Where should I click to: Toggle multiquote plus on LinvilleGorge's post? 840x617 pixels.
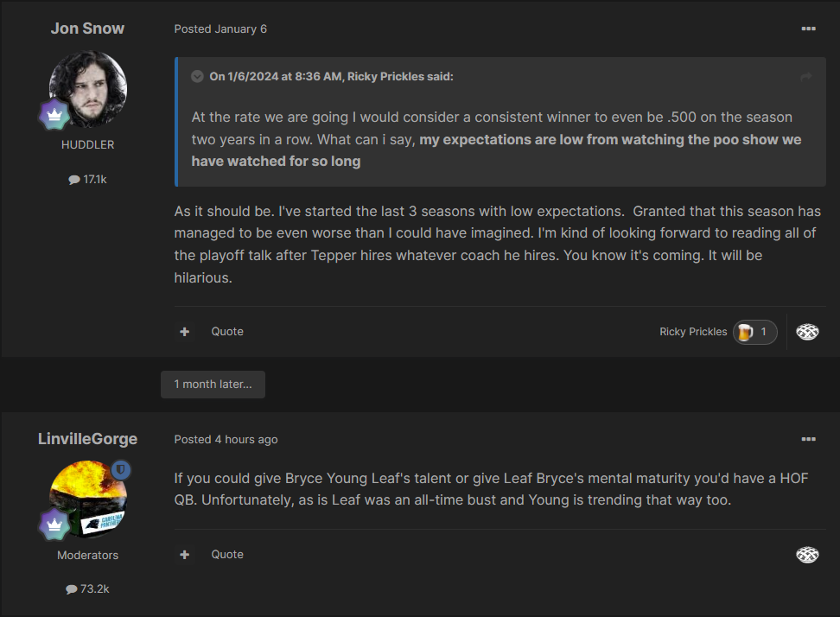(185, 554)
